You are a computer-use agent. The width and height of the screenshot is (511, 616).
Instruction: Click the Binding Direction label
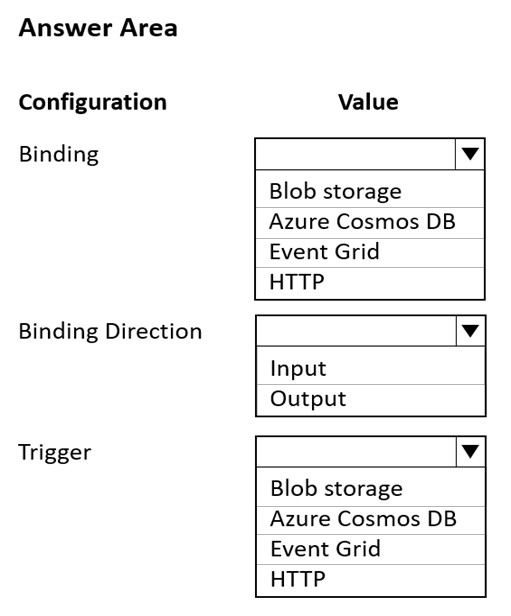tap(110, 332)
